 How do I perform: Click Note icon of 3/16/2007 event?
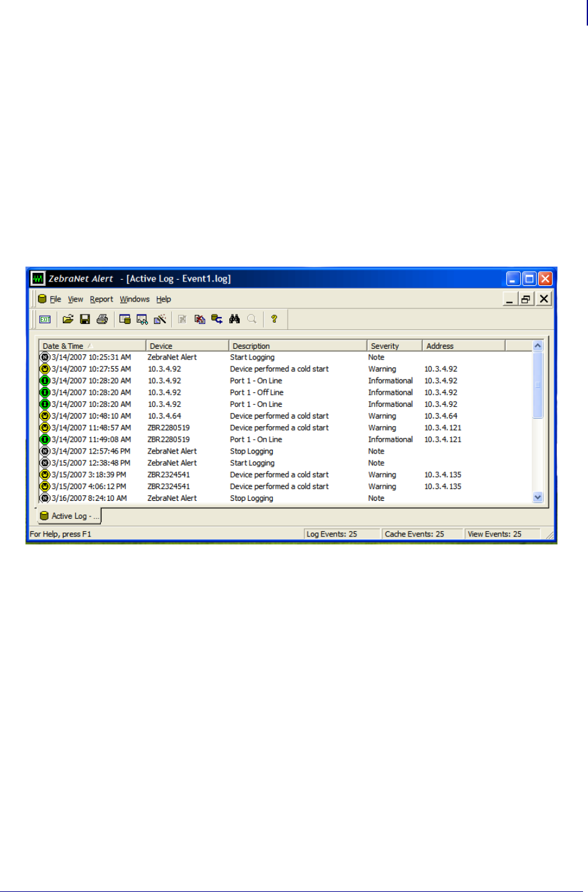[45, 498]
